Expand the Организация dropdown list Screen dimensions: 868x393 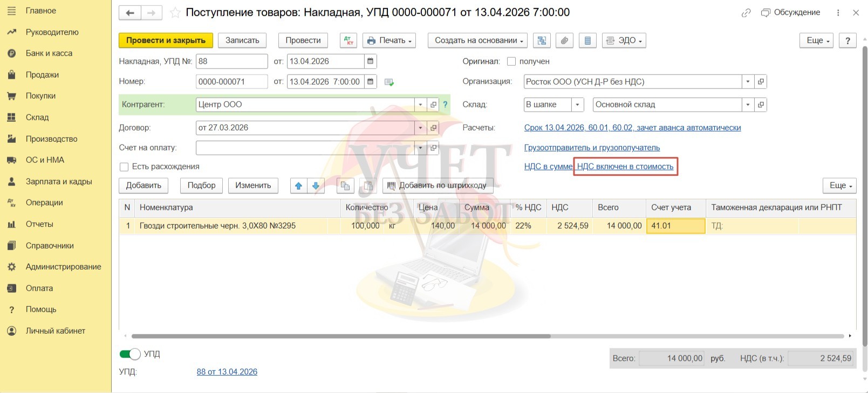pos(748,82)
